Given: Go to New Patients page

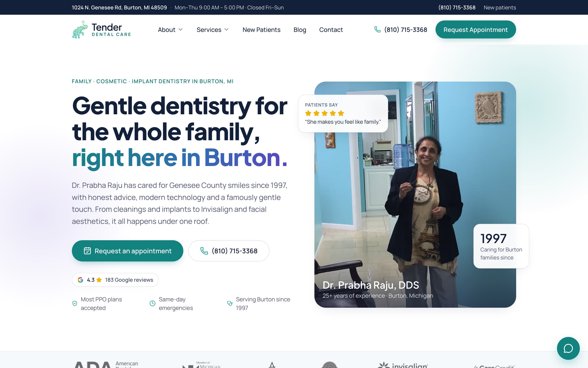Looking at the screenshot, I should pyautogui.click(x=262, y=29).
